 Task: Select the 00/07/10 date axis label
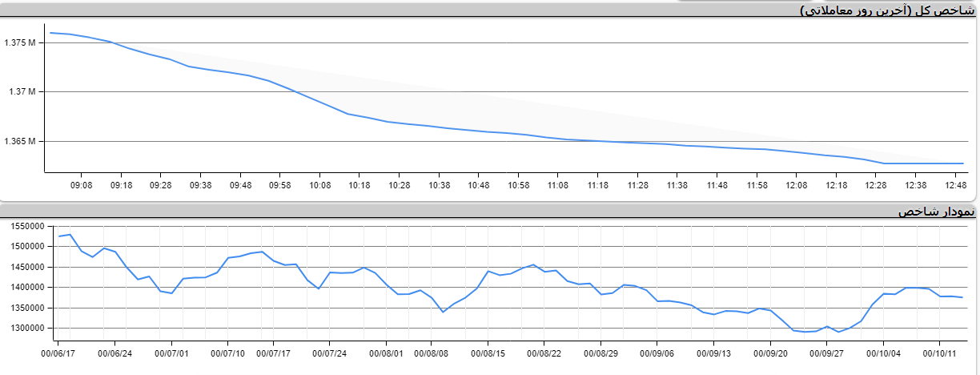point(228,353)
